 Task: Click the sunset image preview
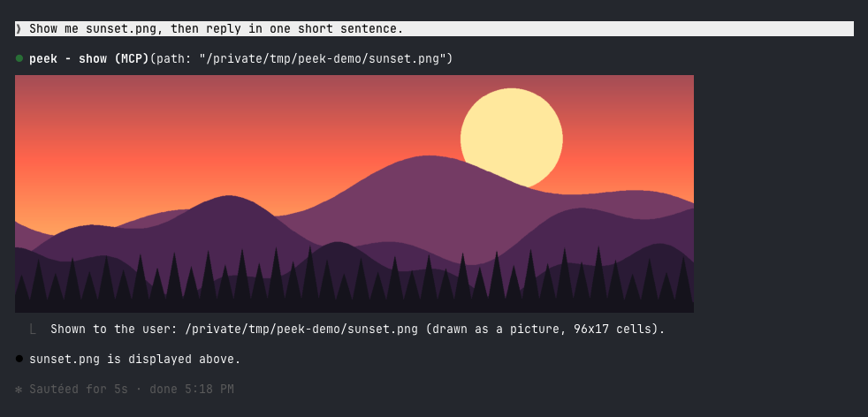point(354,193)
